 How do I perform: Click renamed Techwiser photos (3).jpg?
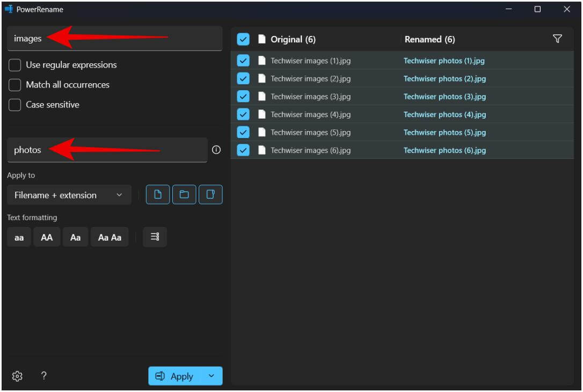pyautogui.click(x=444, y=97)
